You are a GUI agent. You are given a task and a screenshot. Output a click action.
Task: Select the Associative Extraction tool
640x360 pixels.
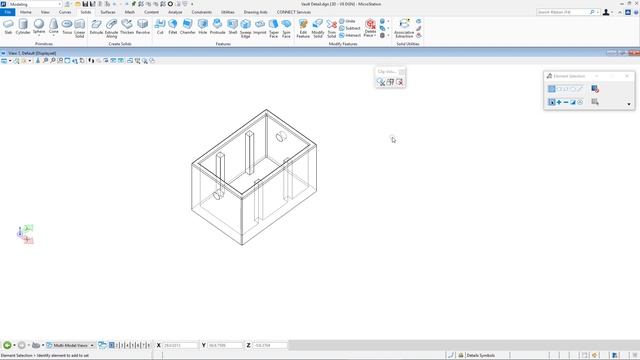point(404,29)
